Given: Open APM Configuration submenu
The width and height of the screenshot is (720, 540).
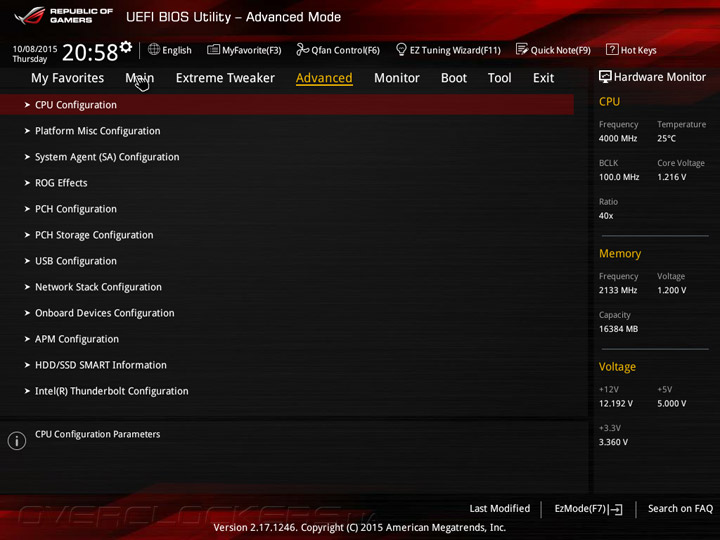Looking at the screenshot, I should (77, 339).
